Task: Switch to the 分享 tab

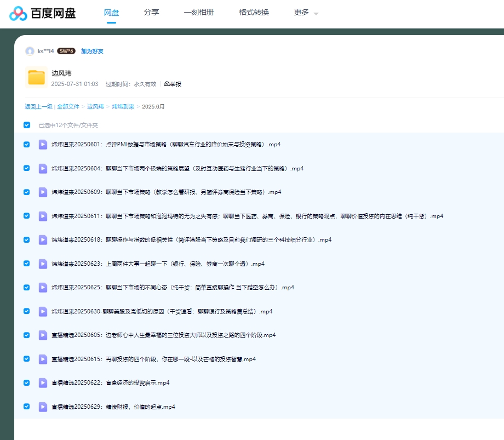Action: click(x=151, y=13)
